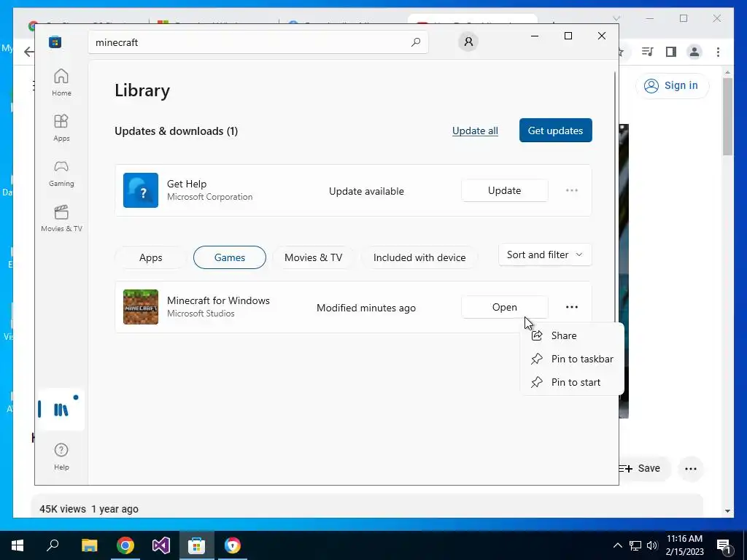Screen dimensions: 747x560
Task: Click Chrome's profile avatar icon
Action: tap(694, 52)
